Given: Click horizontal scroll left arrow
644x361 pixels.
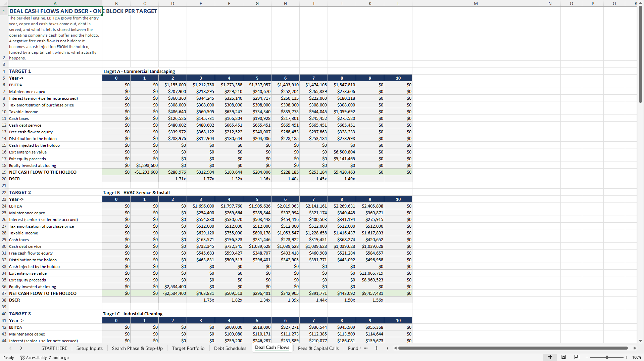Looking at the screenshot, I should (395, 348).
